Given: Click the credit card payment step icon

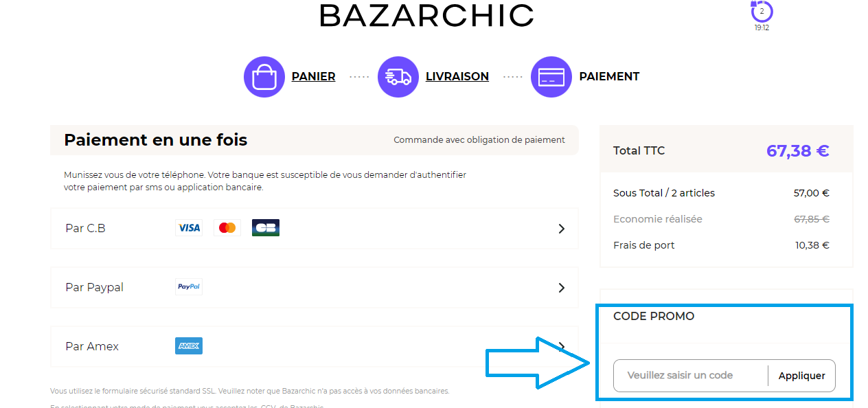Looking at the screenshot, I should click(x=551, y=77).
